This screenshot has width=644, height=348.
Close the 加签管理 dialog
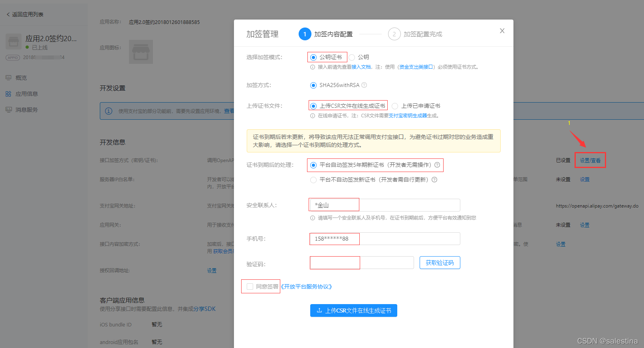tap(502, 31)
